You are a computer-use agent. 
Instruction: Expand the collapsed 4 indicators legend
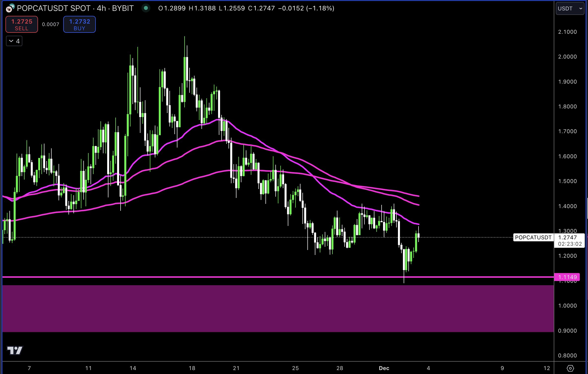point(14,41)
